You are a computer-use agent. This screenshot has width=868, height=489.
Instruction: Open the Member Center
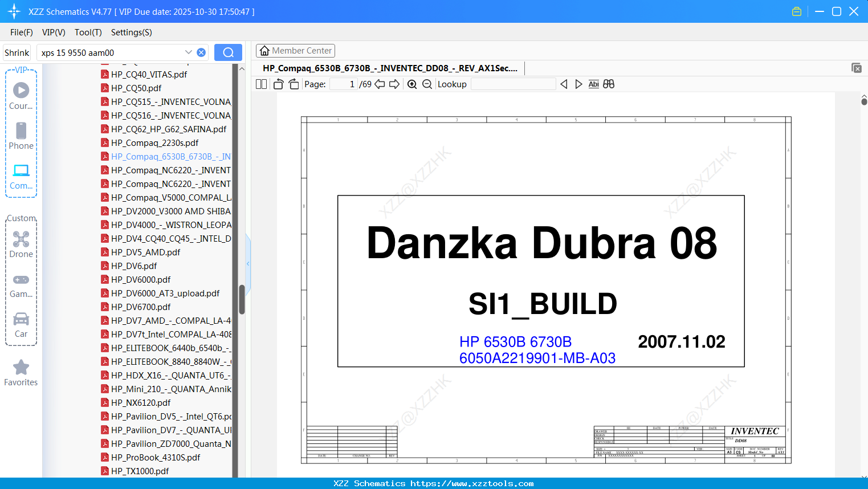point(295,51)
